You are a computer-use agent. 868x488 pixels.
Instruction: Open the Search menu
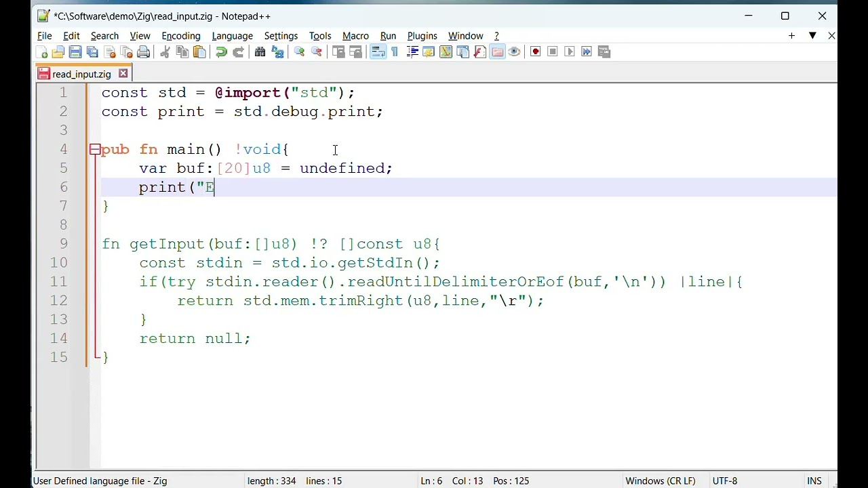[x=104, y=36]
